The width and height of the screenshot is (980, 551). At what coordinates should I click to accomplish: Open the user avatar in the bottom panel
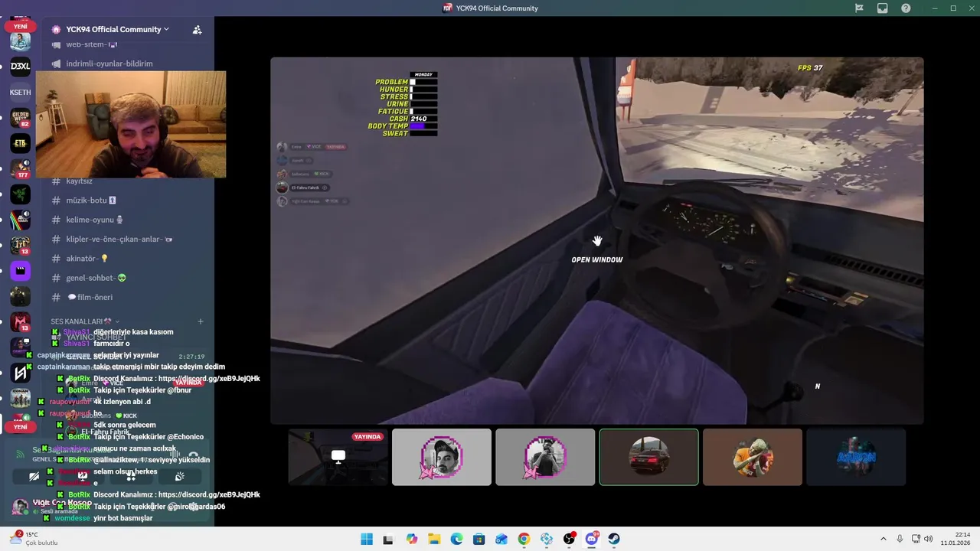coord(21,506)
